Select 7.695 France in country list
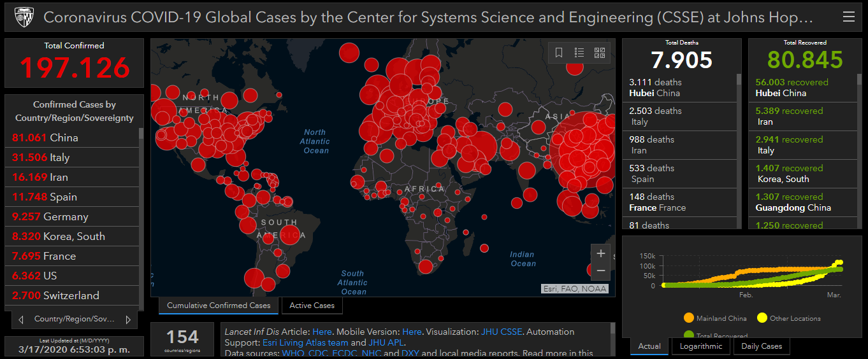 (72, 256)
